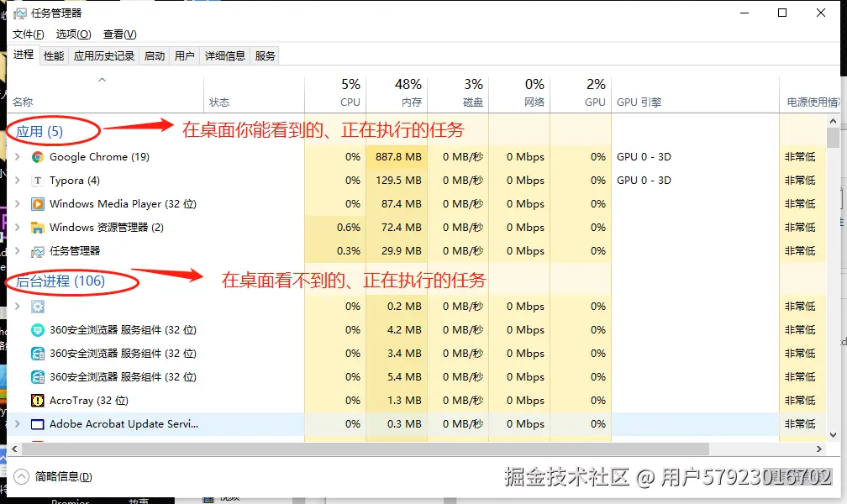The image size is (847, 504).
Task: Select the 进程 tab
Action: pyautogui.click(x=24, y=55)
